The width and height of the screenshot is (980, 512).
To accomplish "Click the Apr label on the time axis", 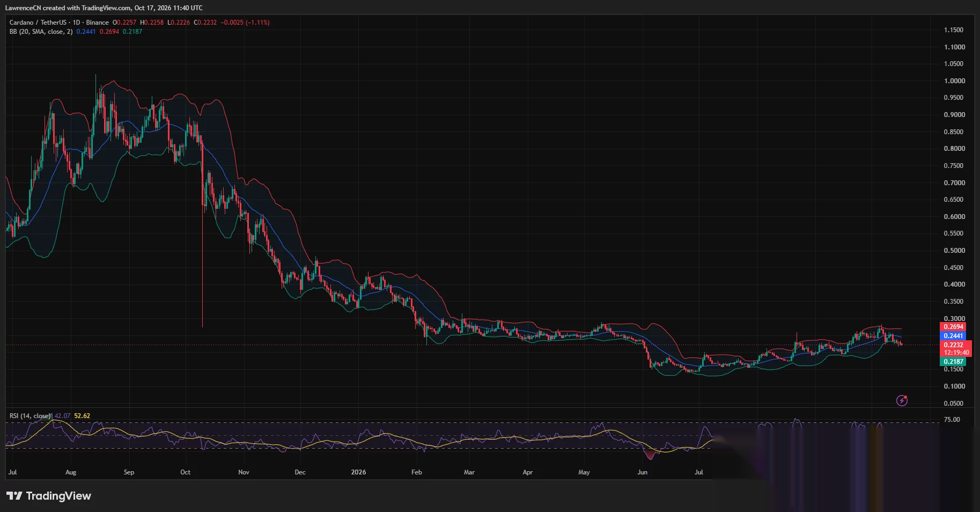I will [x=527, y=472].
